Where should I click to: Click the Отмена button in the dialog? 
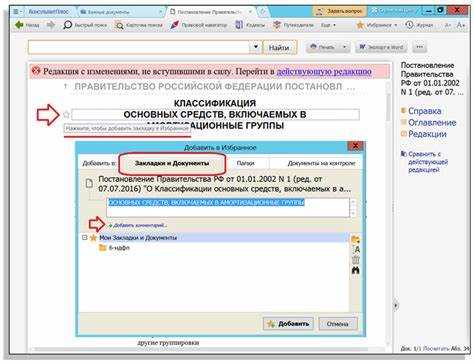338,324
